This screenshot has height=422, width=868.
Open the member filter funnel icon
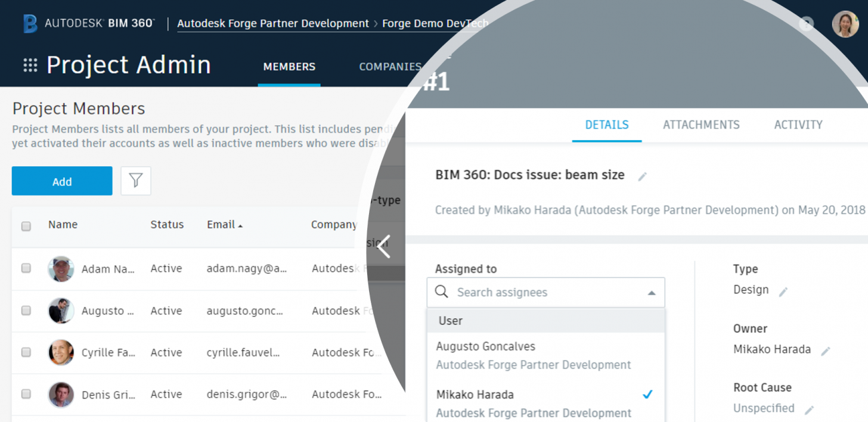[x=136, y=181]
